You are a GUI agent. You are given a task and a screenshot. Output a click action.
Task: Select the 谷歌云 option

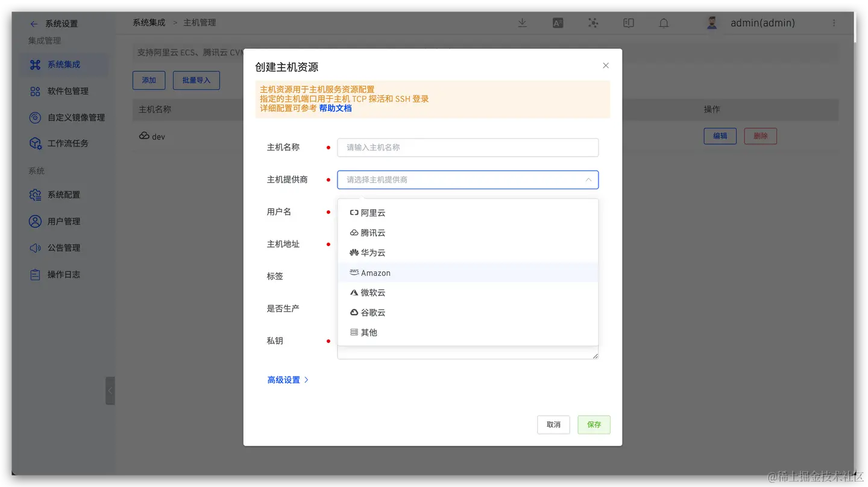coord(468,312)
